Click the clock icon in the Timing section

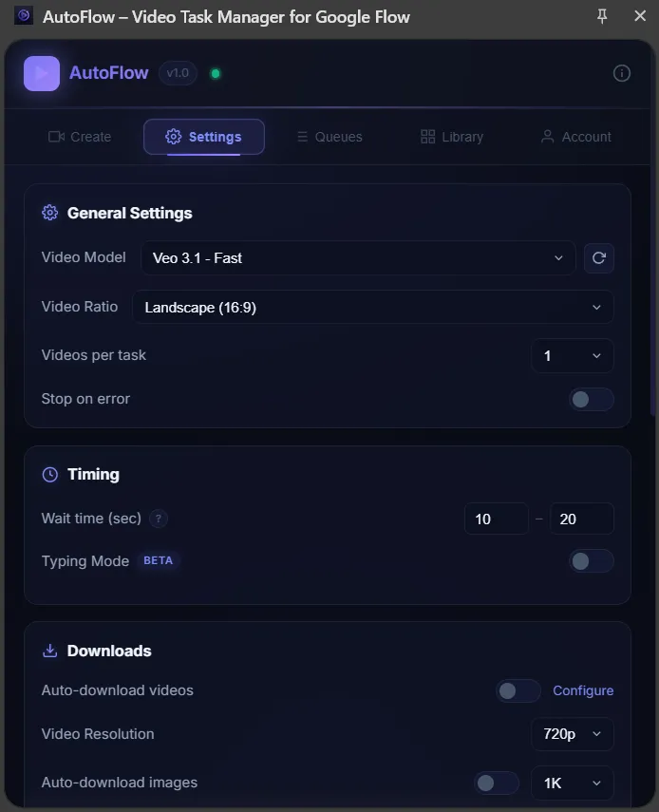pos(49,474)
